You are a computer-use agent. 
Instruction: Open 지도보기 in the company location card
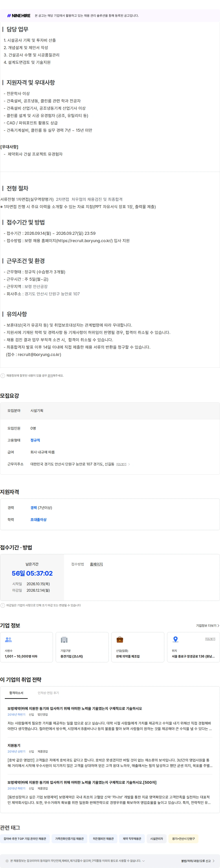coord(210,638)
